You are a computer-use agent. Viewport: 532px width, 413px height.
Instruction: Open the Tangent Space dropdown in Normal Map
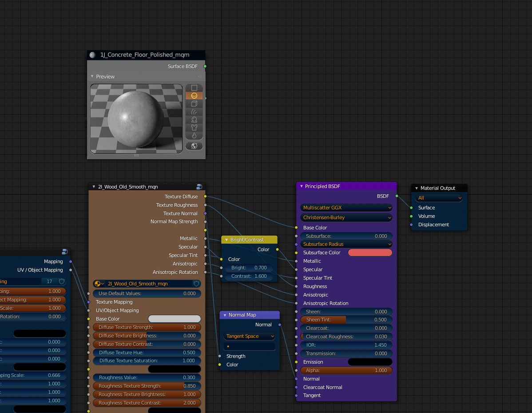tap(250, 336)
